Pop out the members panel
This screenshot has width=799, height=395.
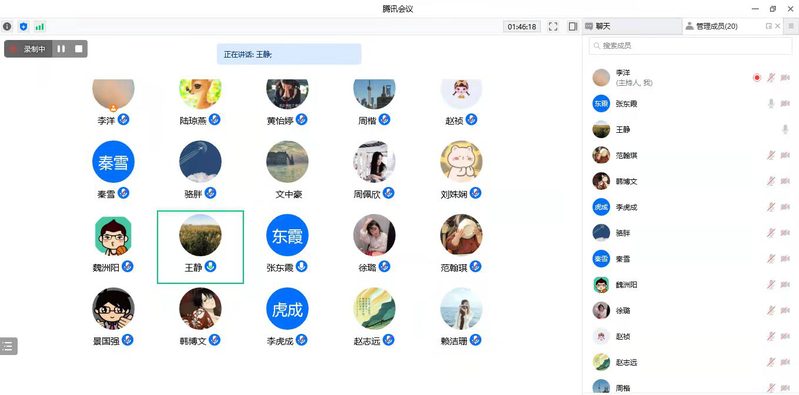click(768, 27)
